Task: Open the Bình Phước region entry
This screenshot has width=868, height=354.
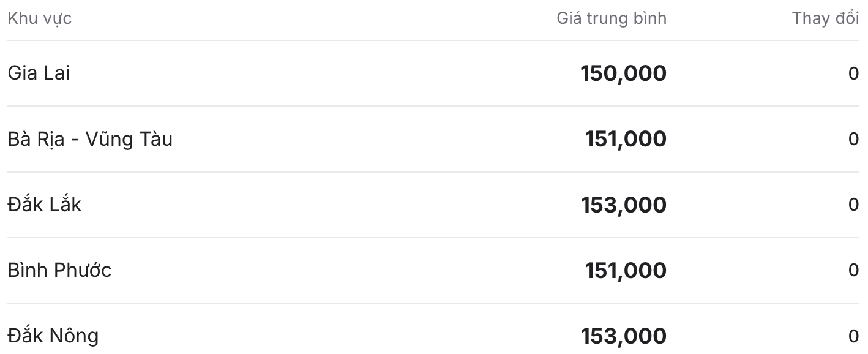Action: point(59,269)
